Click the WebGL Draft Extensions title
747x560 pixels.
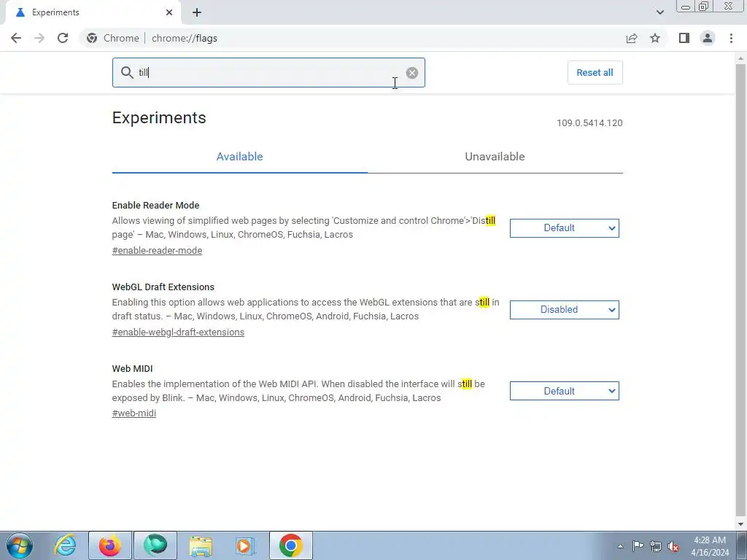coord(163,287)
